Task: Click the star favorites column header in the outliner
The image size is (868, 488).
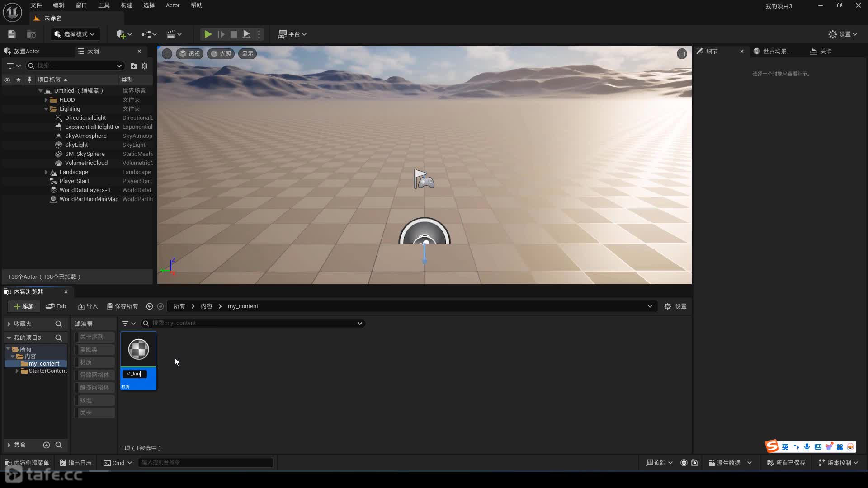Action: click(x=19, y=80)
